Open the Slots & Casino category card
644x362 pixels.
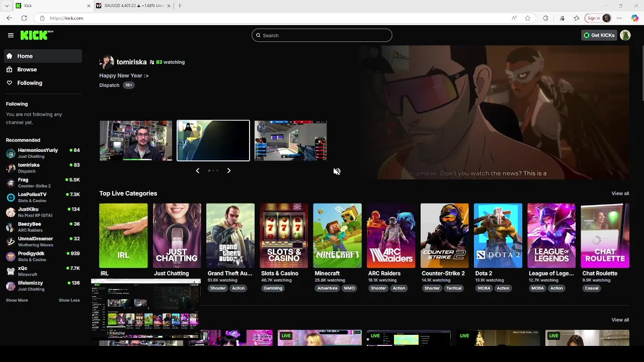tap(284, 236)
